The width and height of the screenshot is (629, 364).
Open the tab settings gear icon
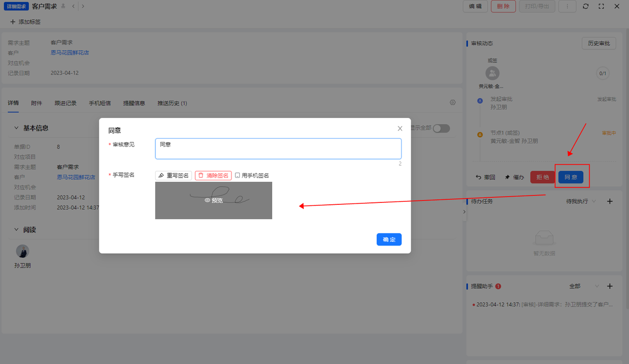[453, 103]
